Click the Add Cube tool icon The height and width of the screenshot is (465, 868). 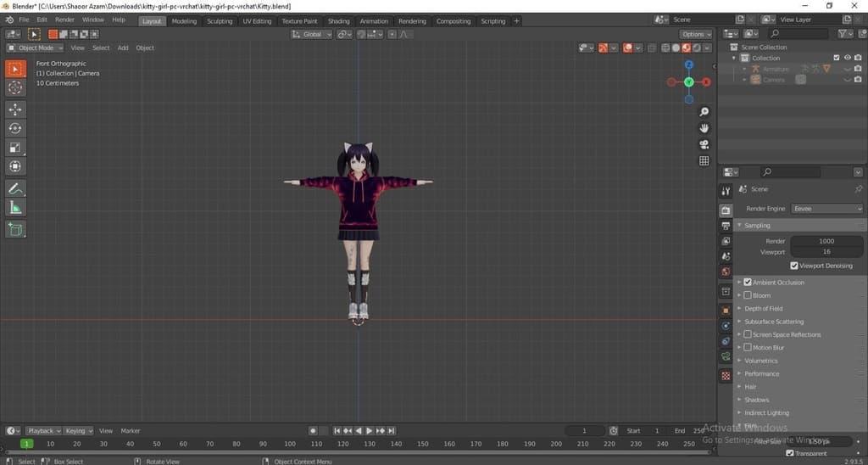16,229
